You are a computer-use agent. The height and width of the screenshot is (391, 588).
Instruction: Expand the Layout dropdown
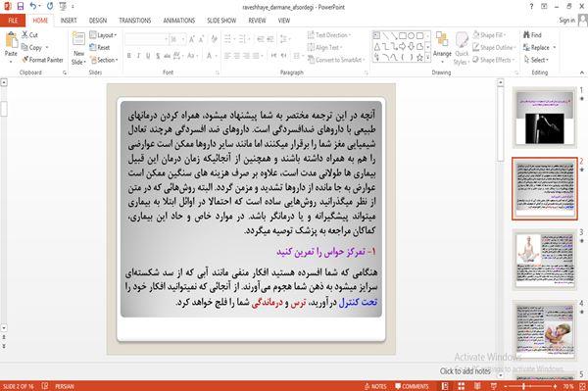point(103,35)
